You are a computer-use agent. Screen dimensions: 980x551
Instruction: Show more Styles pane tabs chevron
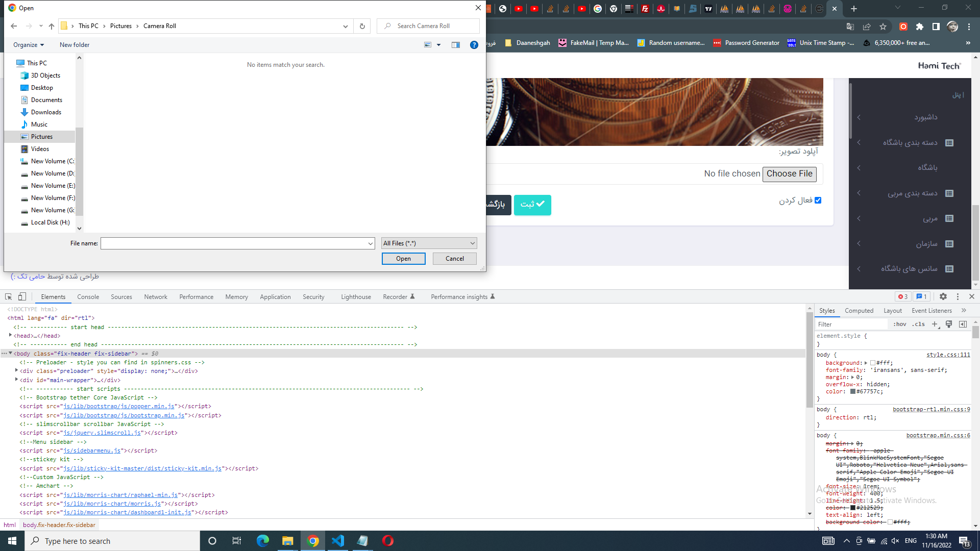coord(964,310)
